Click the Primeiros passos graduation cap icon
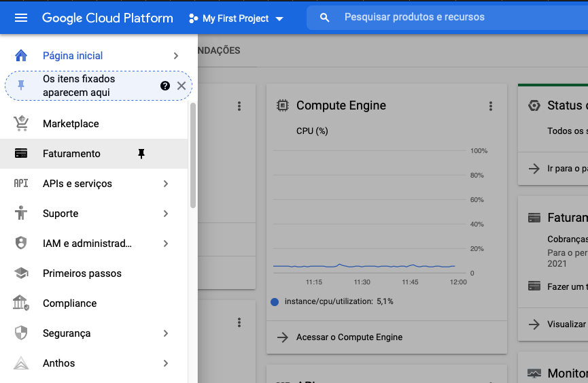 coord(21,273)
